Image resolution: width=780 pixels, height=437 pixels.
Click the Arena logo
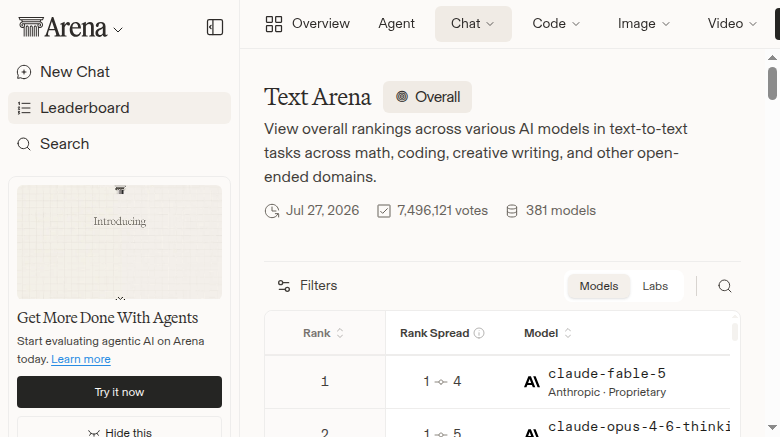pyautogui.click(x=63, y=27)
